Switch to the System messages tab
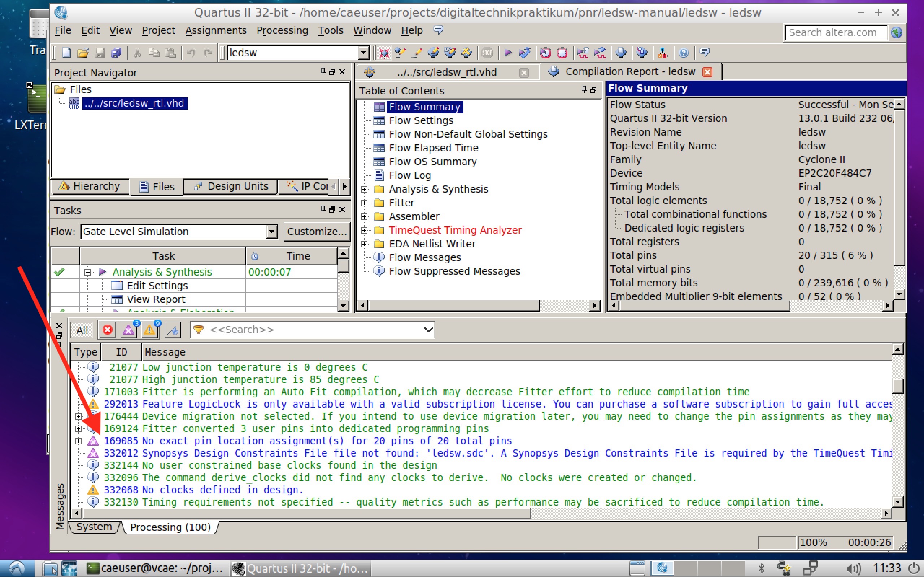This screenshot has width=924, height=577. tap(94, 527)
